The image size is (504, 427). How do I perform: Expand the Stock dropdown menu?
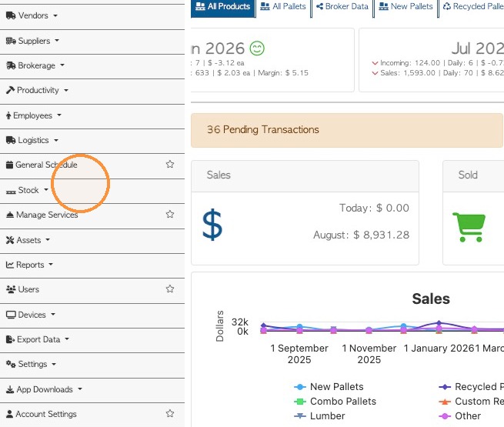tap(28, 190)
